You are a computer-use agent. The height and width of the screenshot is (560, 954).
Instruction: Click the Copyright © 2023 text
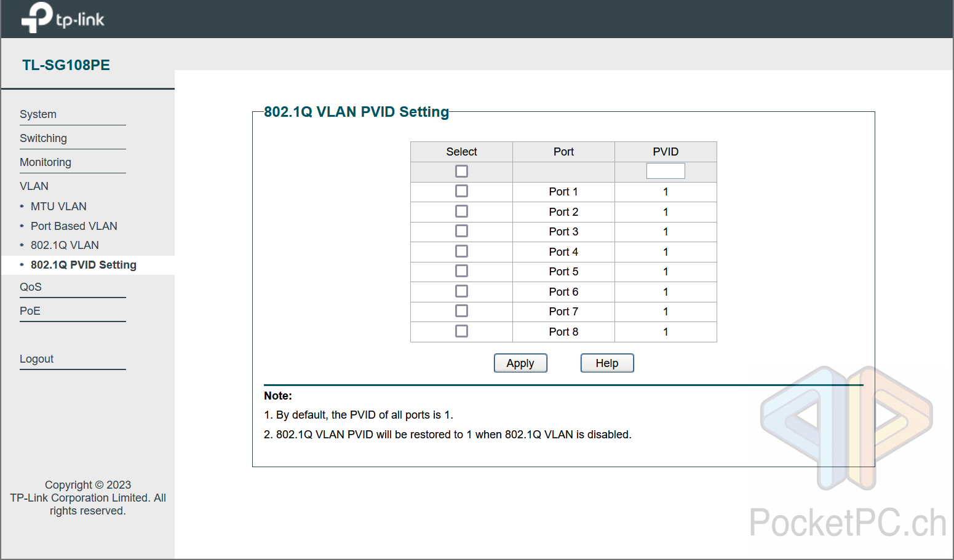[x=88, y=485]
